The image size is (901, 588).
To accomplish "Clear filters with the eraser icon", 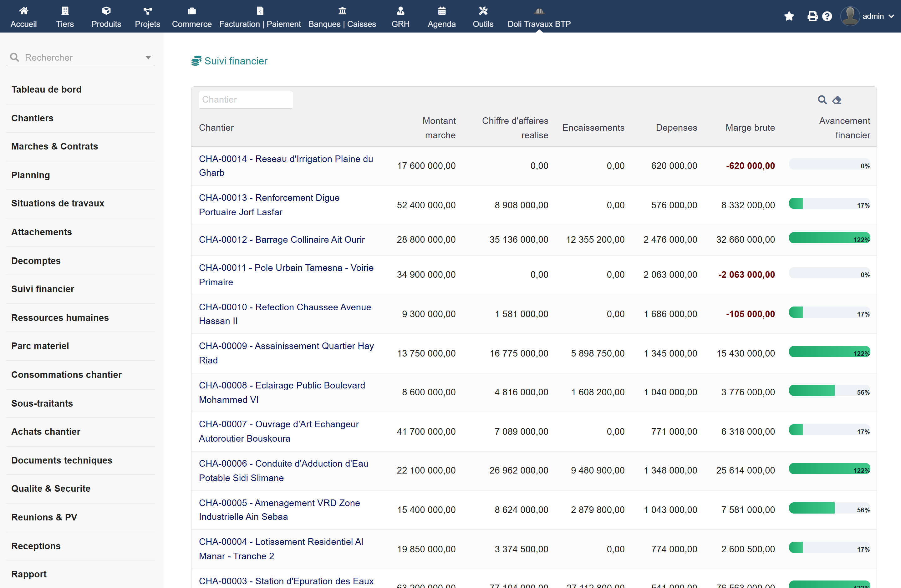I will (x=837, y=99).
